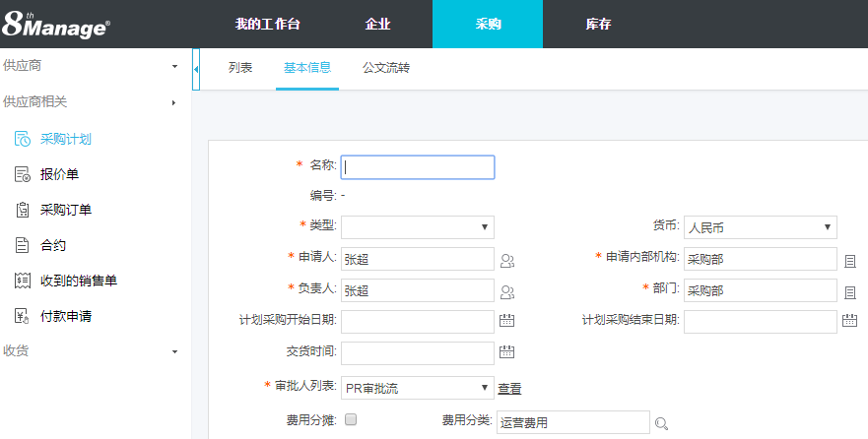This screenshot has width=868, height=439.
Task: Open the 库存 top menu
Action: (598, 24)
